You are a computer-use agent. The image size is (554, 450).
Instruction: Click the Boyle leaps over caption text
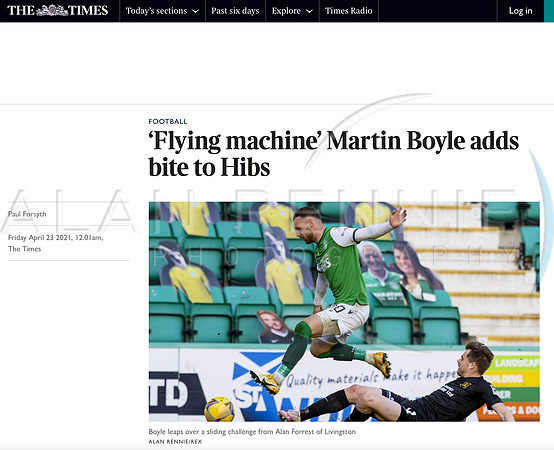tap(252, 432)
